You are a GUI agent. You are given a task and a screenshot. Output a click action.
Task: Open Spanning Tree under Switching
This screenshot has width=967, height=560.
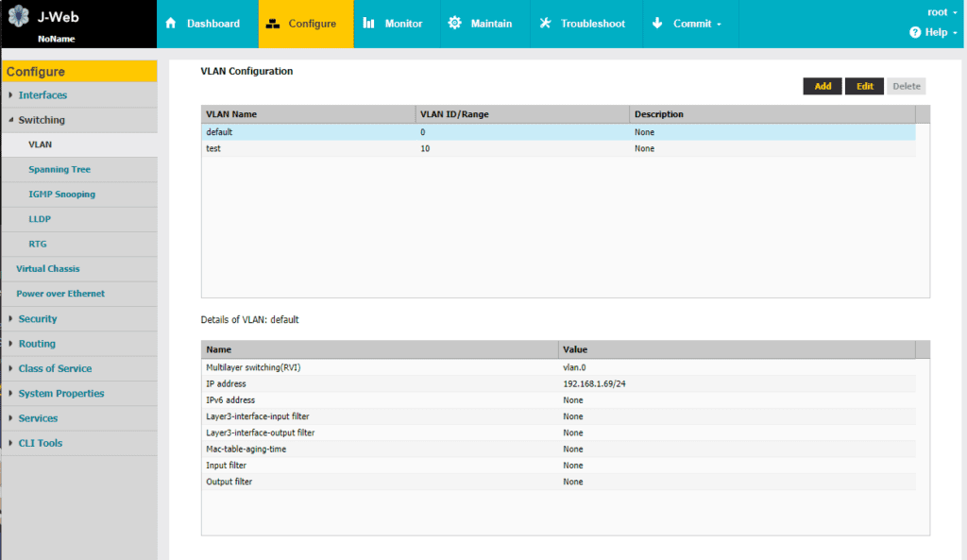[x=59, y=169]
